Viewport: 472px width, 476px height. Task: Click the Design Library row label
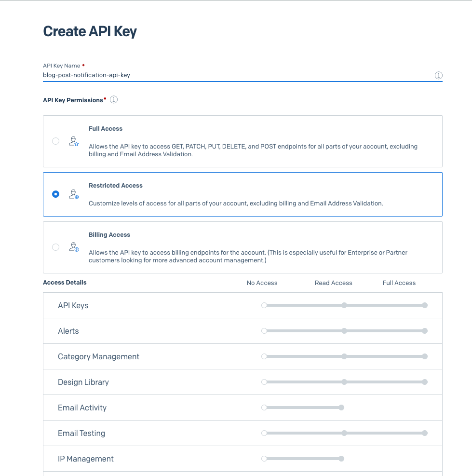coord(83,382)
